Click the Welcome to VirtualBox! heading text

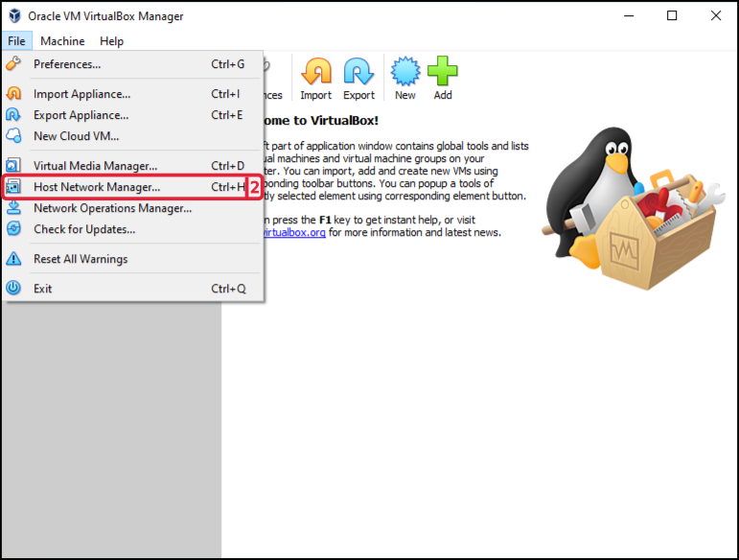pos(321,121)
